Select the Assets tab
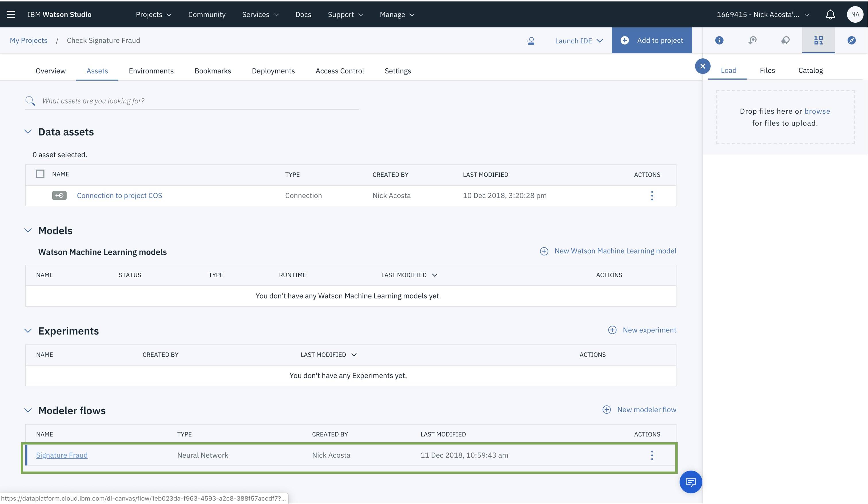This screenshot has height=504, width=868. [x=97, y=71]
